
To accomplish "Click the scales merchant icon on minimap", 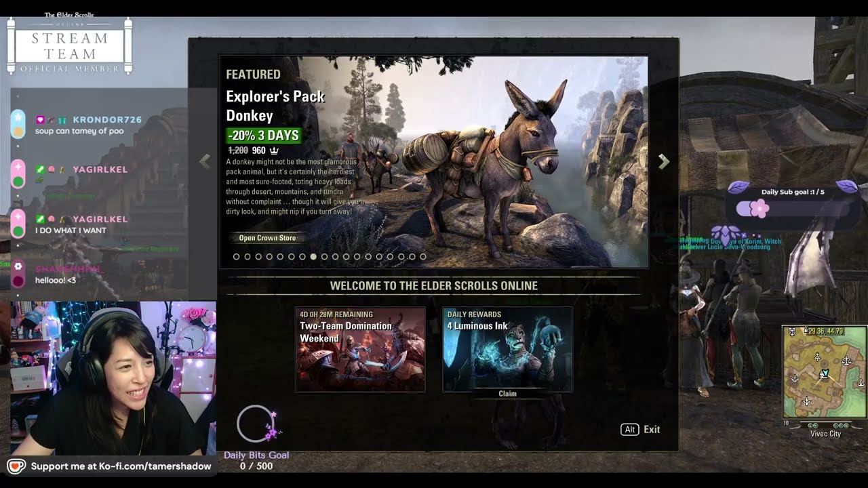I will [x=846, y=361].
